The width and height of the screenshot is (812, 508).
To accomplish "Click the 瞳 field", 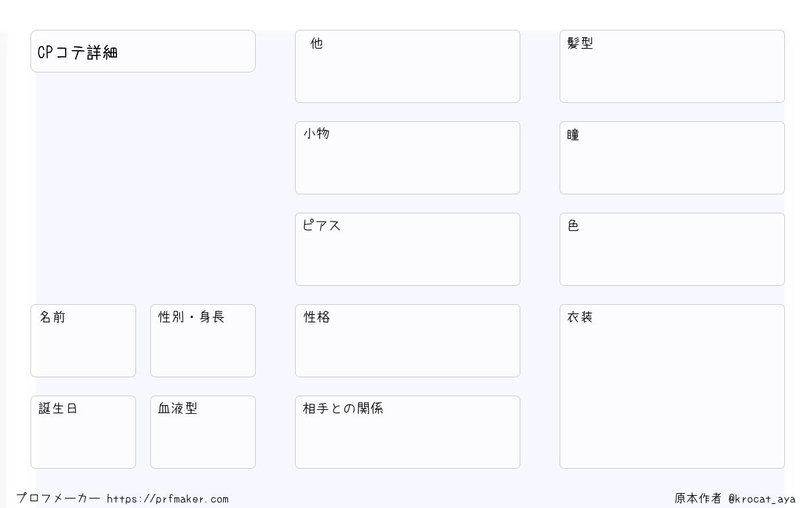I will coord(672,158).
